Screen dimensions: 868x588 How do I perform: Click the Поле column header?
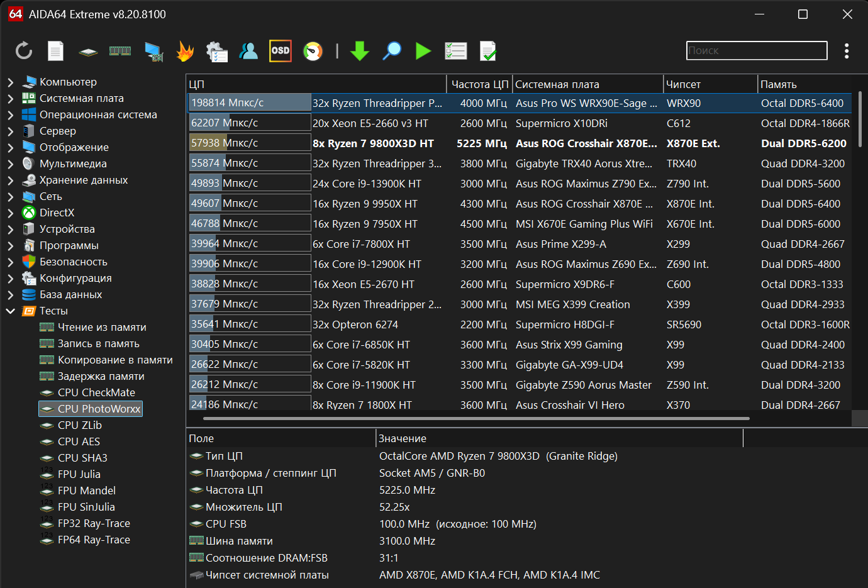pyautogui.click(x=281, y=438)
